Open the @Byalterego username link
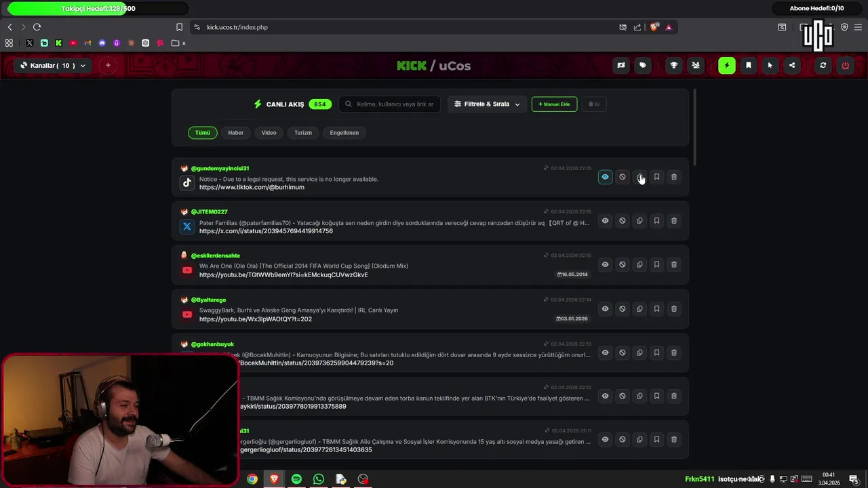This screenshot has height=488, width=868. (208, 300)
